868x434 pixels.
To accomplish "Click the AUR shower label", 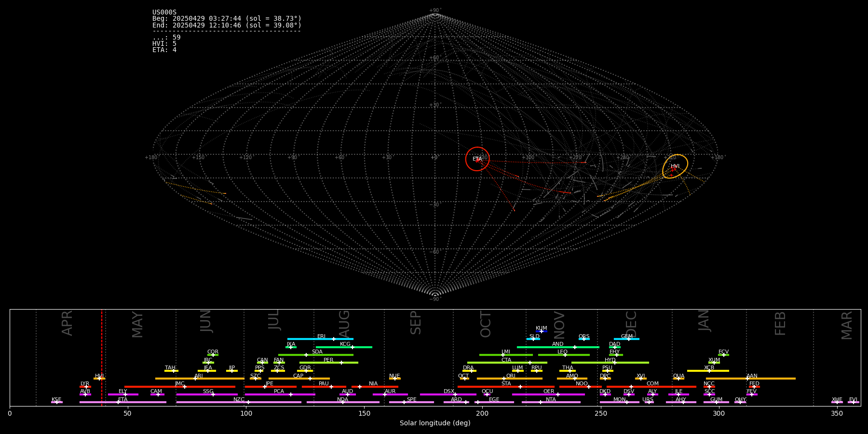I will tap(390, 391).
